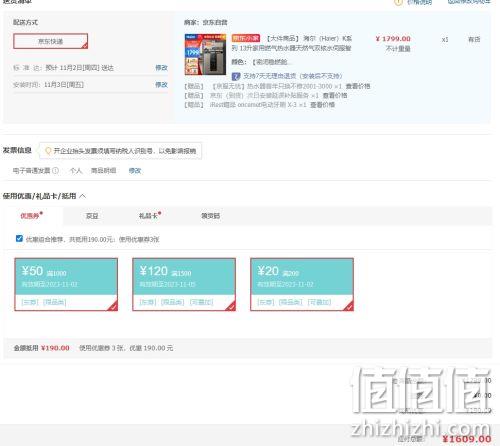Image resolution: width=500 pixels, height=446 pixels.
Task: Click the product 颜色 option text
Action: [x=262, y=62]
